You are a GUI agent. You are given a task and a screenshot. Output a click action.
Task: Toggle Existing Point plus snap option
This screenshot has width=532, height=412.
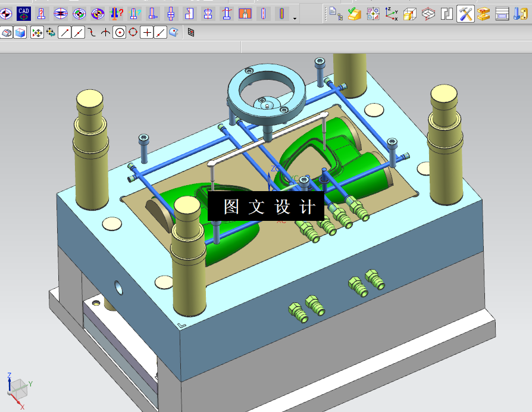coord(147,33)
